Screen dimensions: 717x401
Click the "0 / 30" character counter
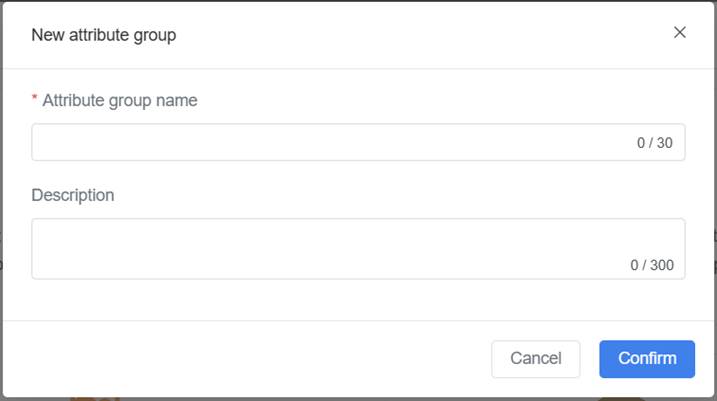(x=655, y=143)
